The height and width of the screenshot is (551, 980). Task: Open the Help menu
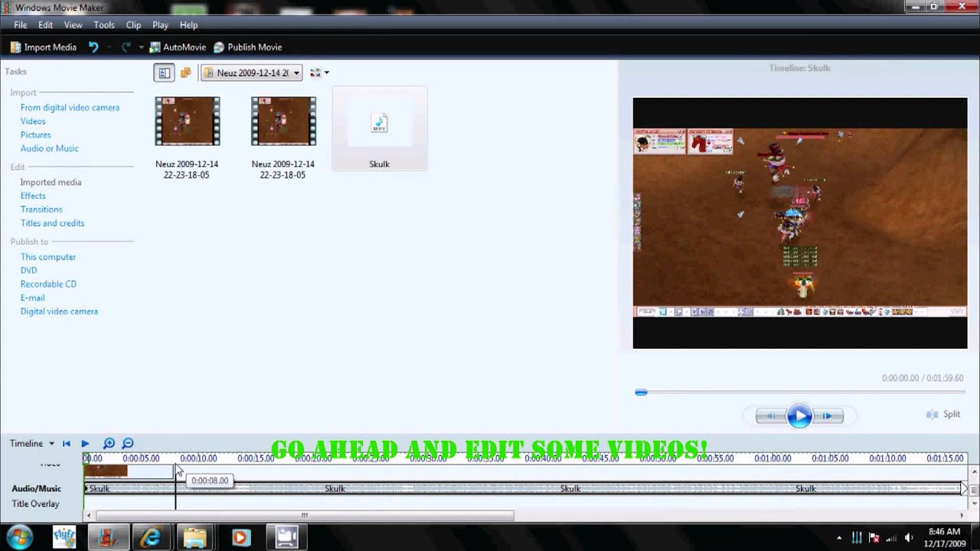(188, 25)
